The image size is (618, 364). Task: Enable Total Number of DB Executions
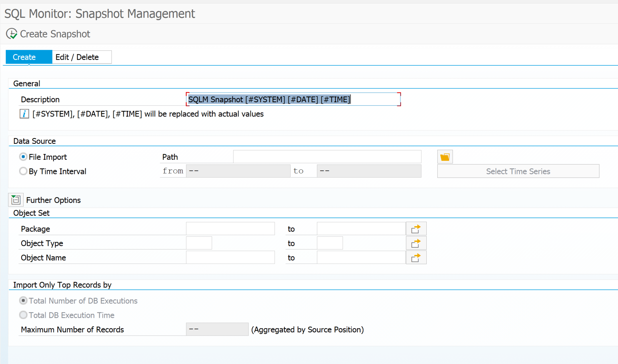[x=23, y=300]
